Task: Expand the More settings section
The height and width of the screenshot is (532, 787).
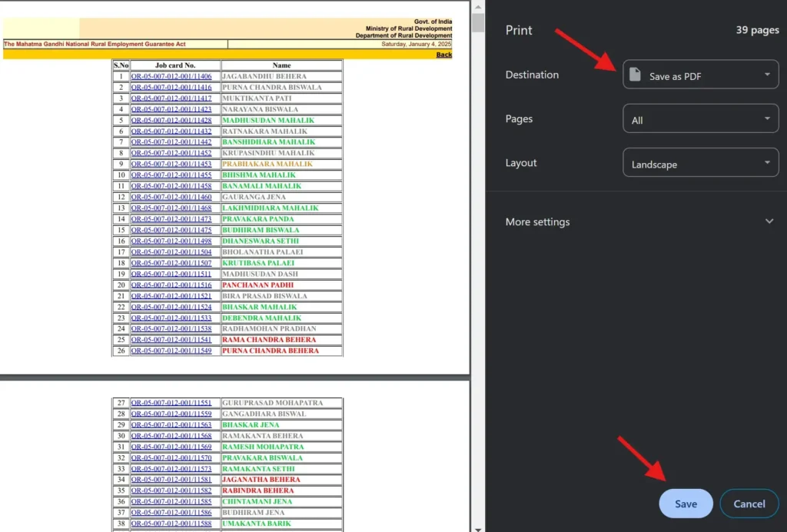Action: coord(639,221)
